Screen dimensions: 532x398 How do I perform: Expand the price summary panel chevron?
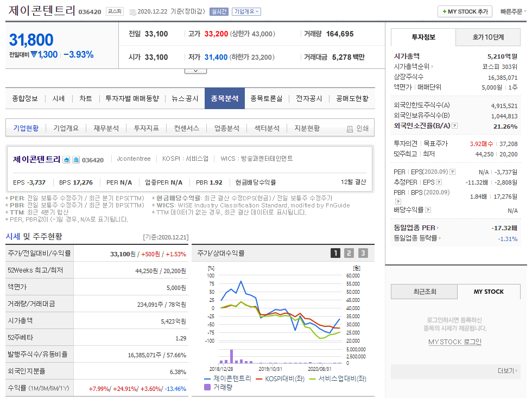tap(195, 71)
